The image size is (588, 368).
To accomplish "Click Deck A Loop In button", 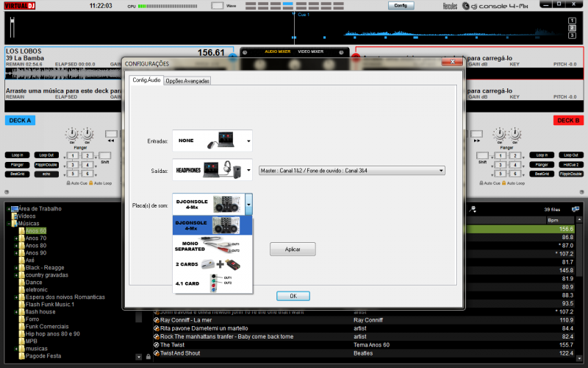I will [x=17, y=155].
